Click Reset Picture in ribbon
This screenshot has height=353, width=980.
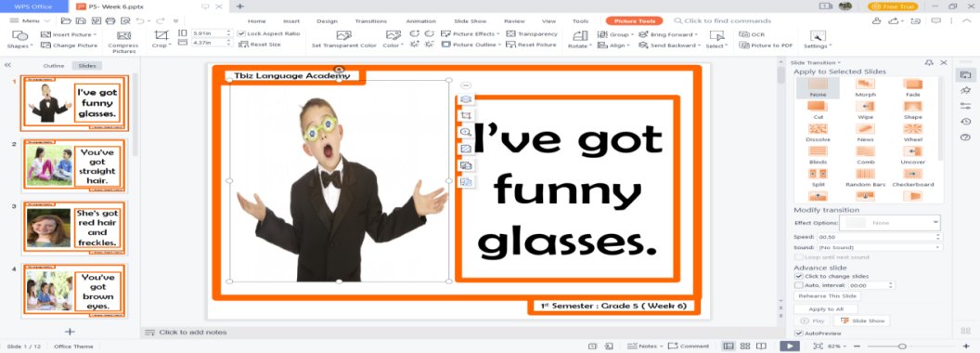coord(532,46)
